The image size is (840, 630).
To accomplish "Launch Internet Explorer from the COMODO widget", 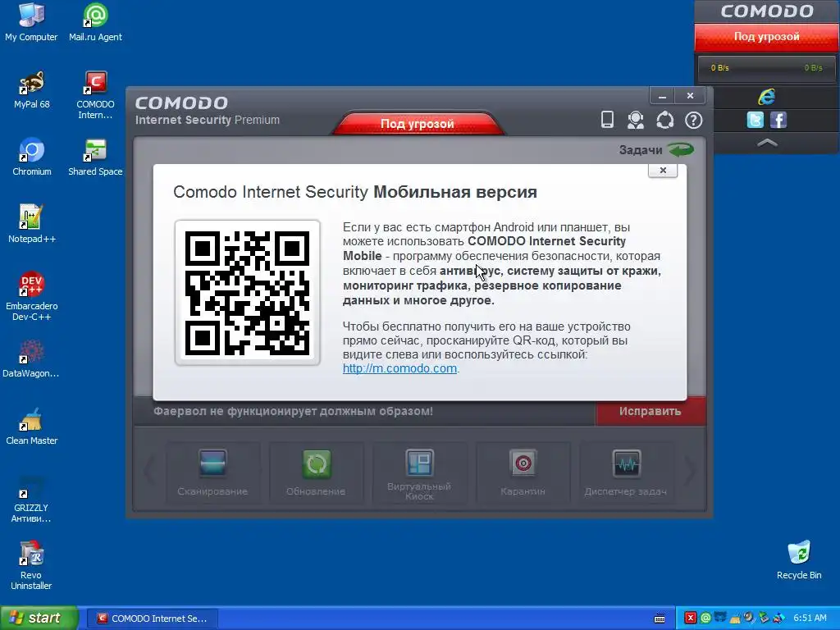I will tap(767, 97).
